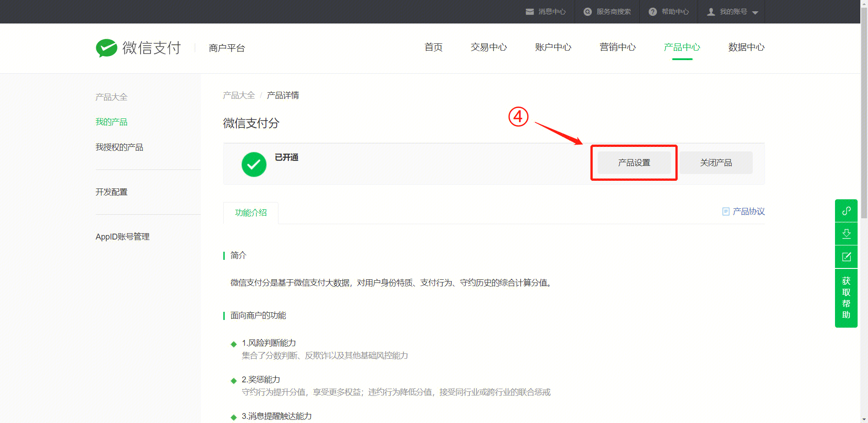Click the vertical page scrollbar
Viewport: 868px width, 423px height.
(x=864, y=113)
